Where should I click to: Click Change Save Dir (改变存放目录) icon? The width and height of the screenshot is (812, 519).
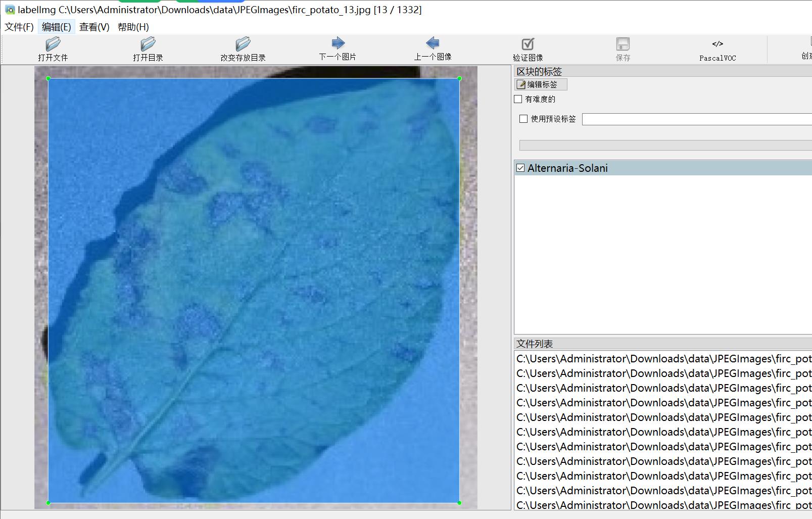click(243, 44)
